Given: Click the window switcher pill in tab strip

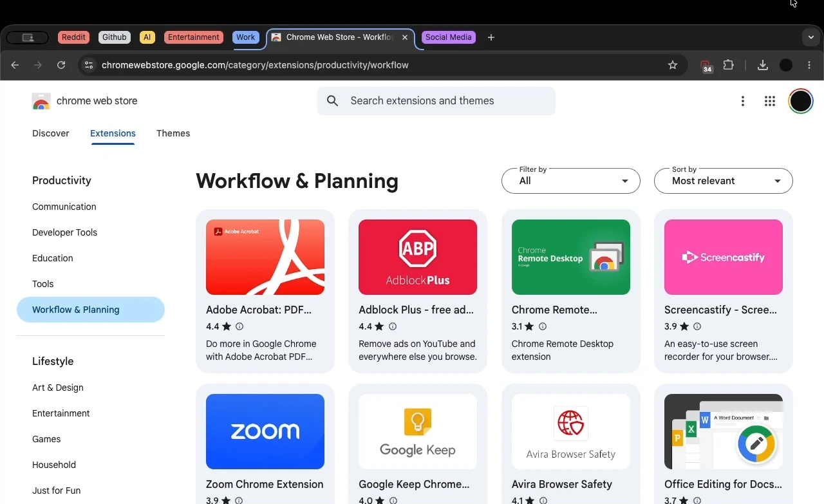Looking at the screenshot, I should (28, 37).
